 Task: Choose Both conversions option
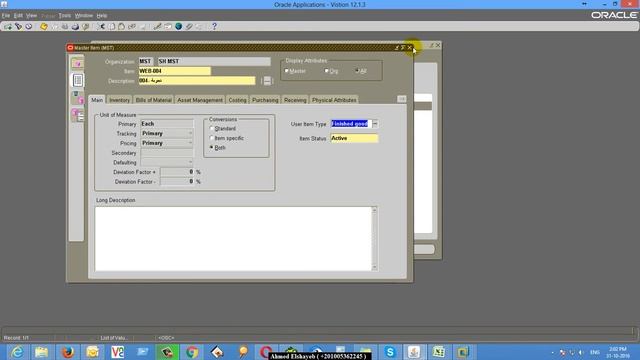tap(211, 147)
